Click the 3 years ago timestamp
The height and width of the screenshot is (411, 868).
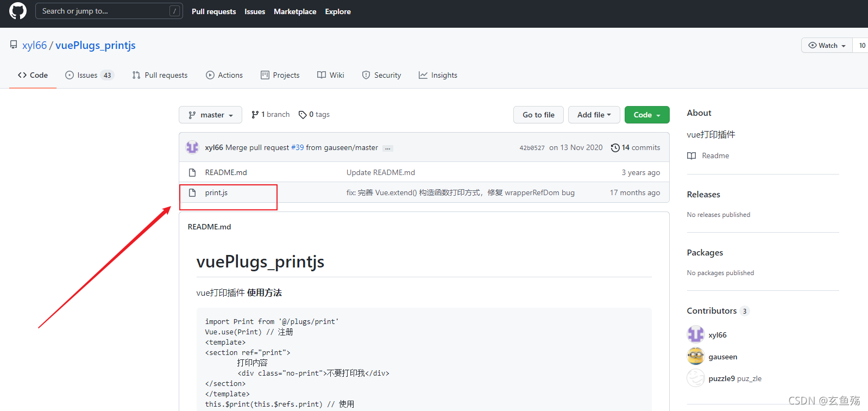click(x=641, y=172)
